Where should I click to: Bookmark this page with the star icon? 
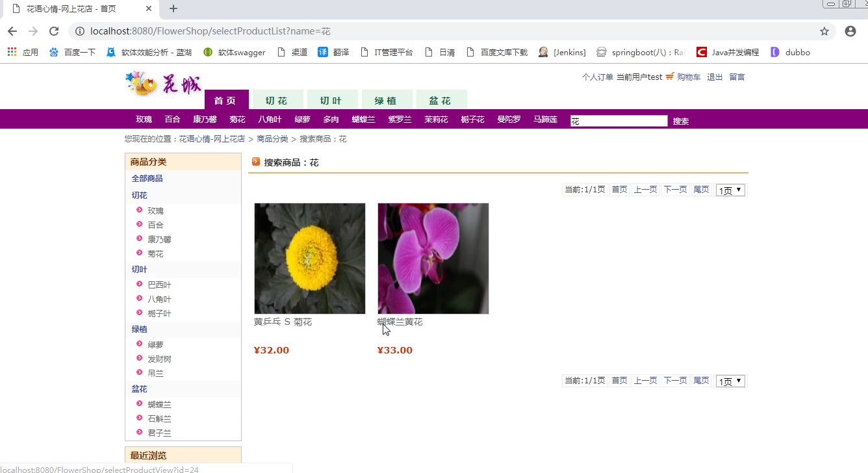(824, 31)
